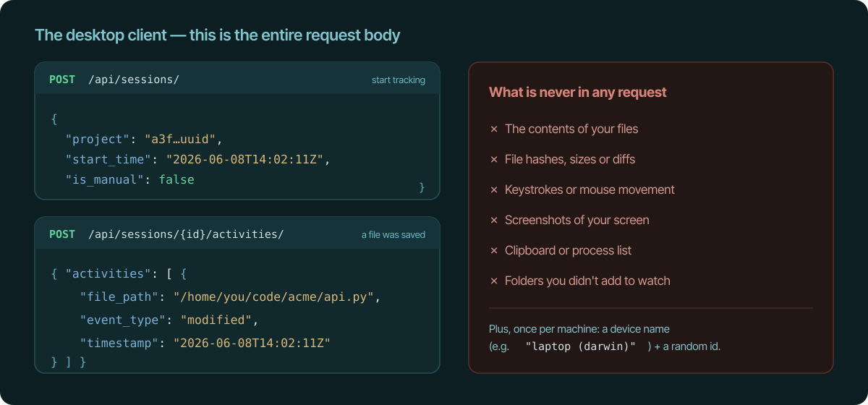Click 'What is never in any request' heading
Viewport: 868px width, 405px height.
578,92
